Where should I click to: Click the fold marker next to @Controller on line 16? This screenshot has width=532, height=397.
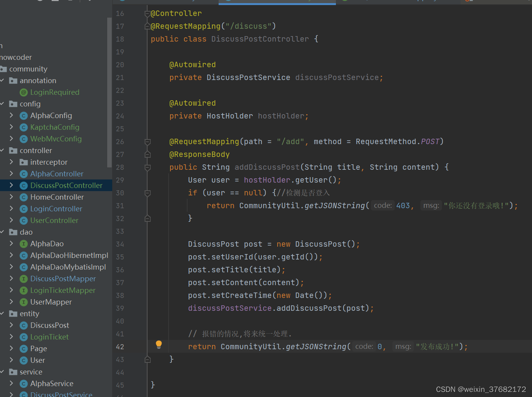(148, 14)
